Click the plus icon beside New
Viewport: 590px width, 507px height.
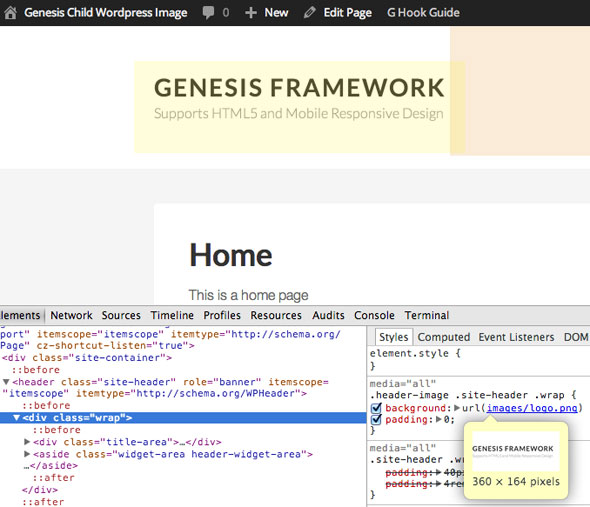tap(251, 13)
